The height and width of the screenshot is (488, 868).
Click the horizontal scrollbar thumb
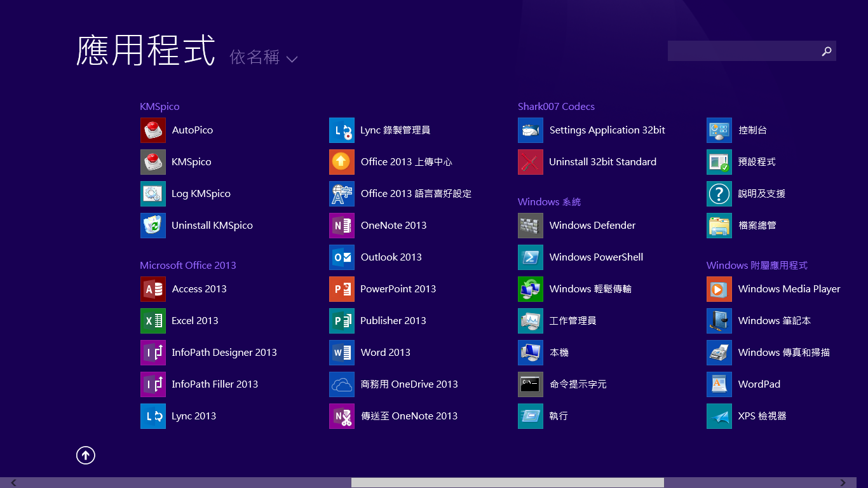[x=507, y=483]
